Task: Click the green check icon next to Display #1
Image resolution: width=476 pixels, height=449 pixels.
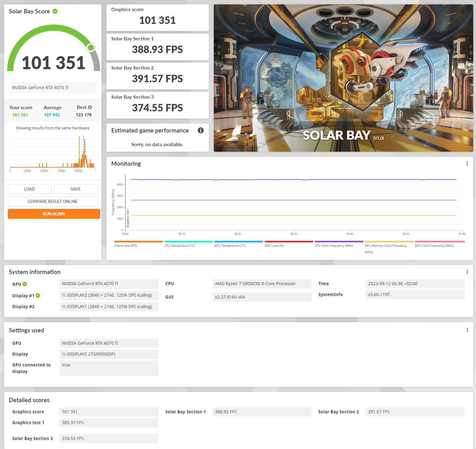Action: click(38, 295)
